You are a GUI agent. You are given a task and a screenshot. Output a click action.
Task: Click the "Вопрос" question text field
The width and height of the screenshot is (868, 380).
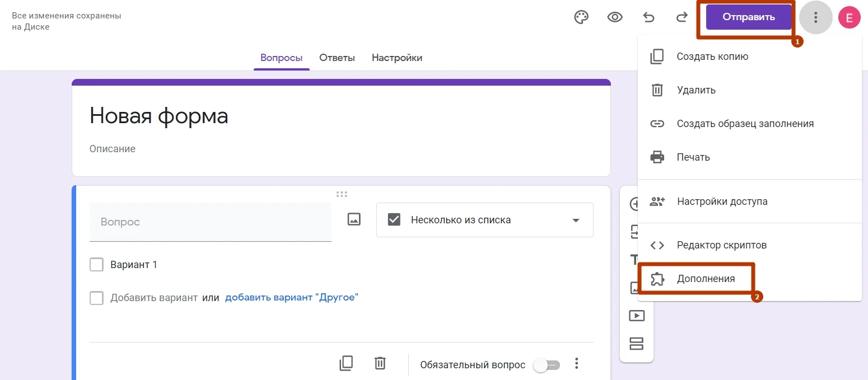point(210,222)
